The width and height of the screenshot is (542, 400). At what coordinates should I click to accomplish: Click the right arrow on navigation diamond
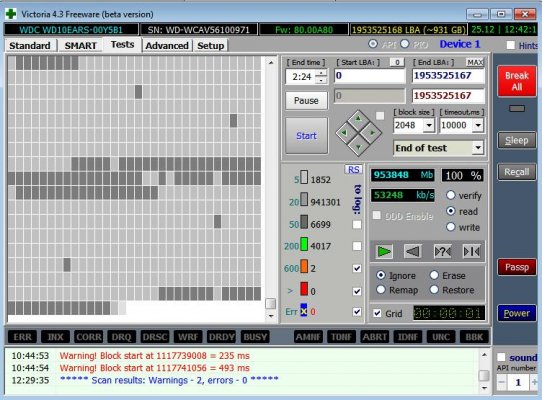[x=372, y=132]
